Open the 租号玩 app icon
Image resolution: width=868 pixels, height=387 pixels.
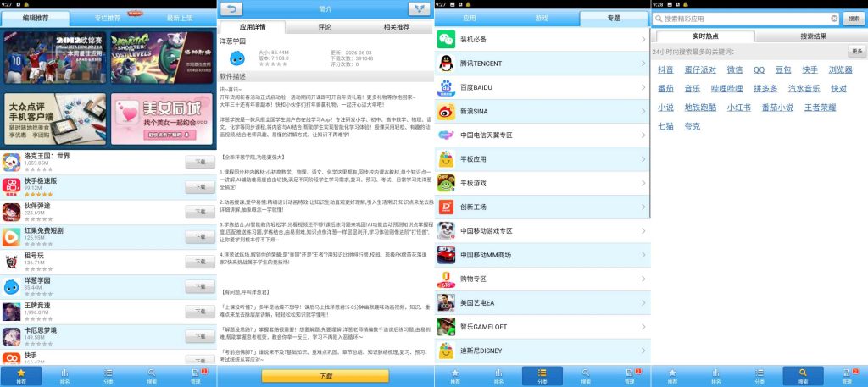click(12, 262)
